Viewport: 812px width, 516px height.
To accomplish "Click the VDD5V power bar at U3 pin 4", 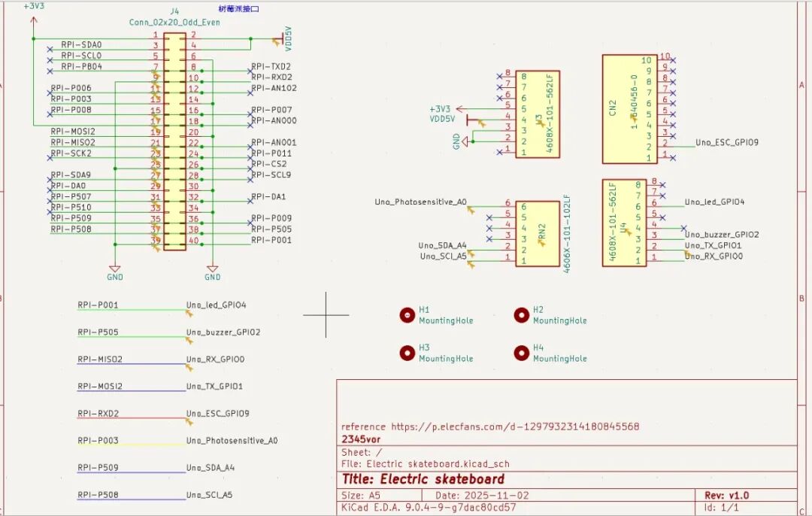I will 468,120.
